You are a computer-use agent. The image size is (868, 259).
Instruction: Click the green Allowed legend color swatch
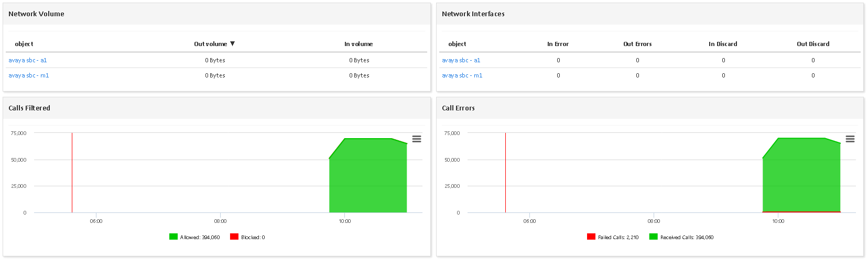tap(173, 237)
